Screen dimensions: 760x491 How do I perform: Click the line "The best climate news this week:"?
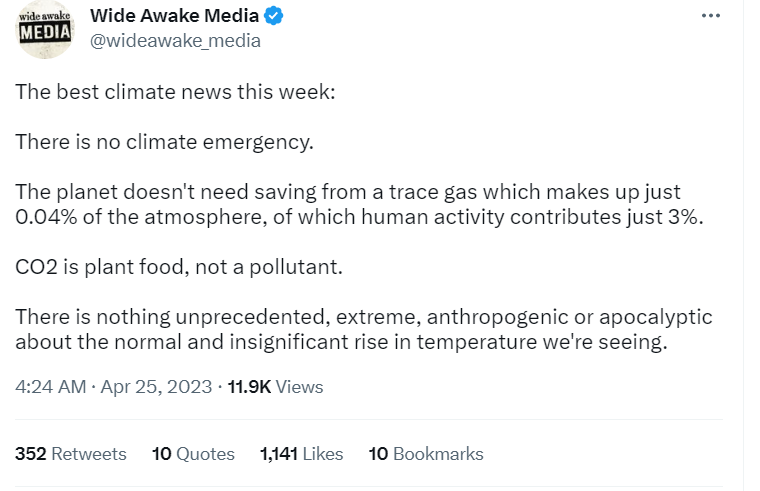(175, 91)
